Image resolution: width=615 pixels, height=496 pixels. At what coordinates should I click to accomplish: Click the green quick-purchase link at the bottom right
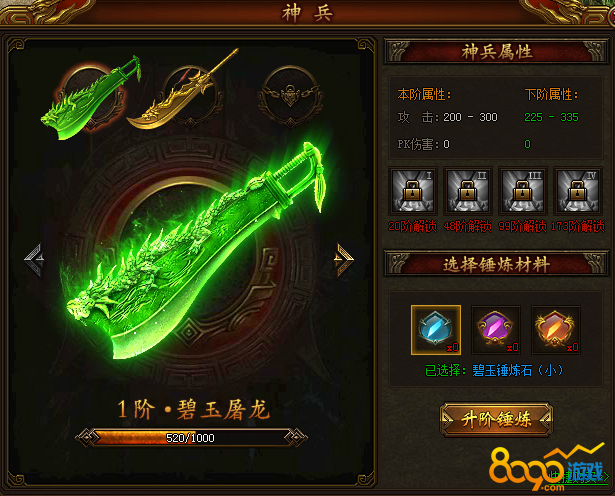579,477
